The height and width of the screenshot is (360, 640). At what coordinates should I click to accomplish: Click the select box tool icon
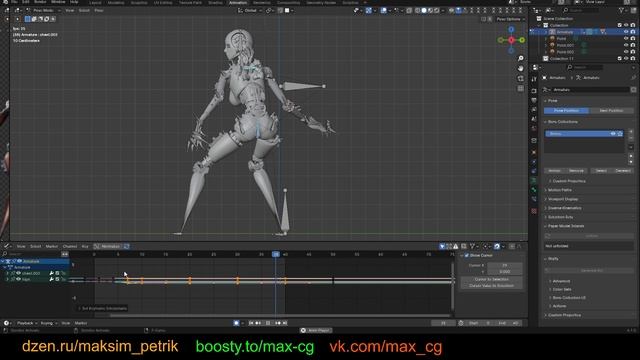(27, 19)
